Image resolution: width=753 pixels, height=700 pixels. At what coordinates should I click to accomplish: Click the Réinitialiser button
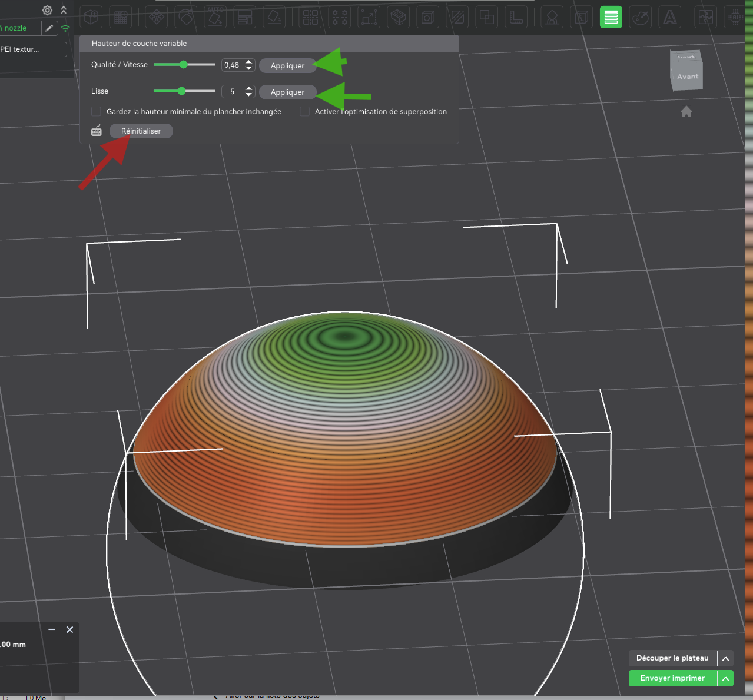pos(141,131)
